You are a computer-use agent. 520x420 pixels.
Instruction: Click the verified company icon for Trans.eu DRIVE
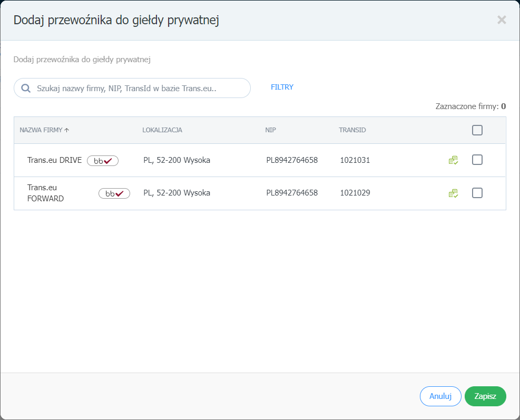453,160
